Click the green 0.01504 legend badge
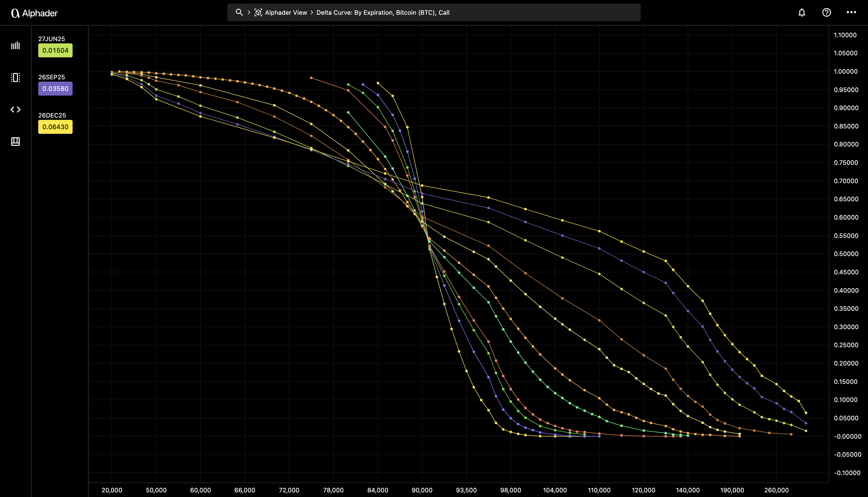Screen dimensions: 868x497 tap(55, 51)
